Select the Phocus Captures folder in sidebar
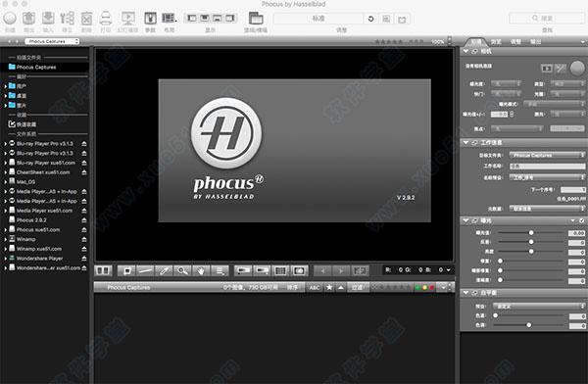This screenshot has width=588, height=384. tap(45, 68)
